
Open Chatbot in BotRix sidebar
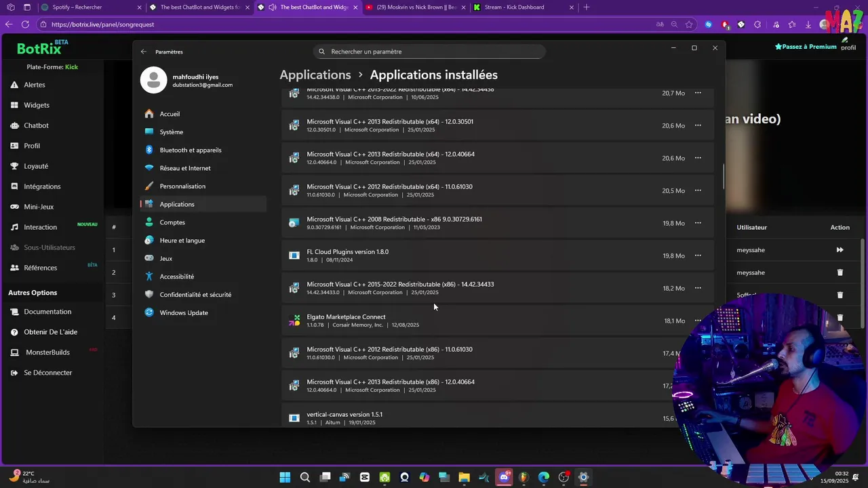[x=36, y=125]
